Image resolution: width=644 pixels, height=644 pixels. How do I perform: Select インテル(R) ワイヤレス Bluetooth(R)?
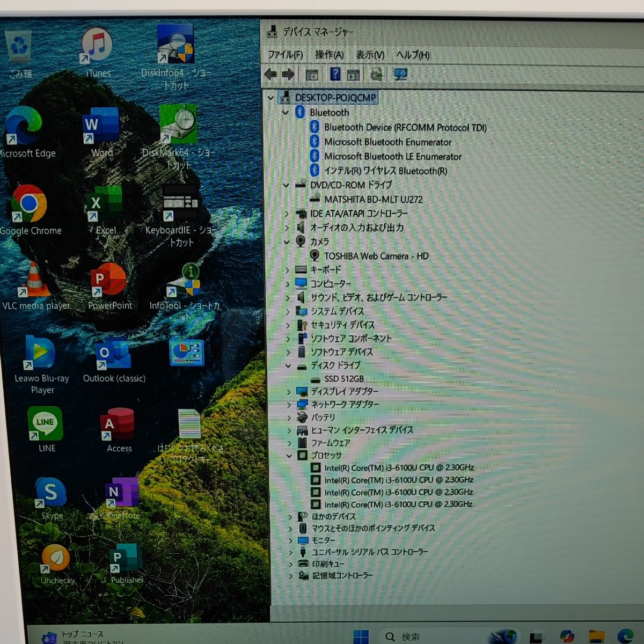386,171
